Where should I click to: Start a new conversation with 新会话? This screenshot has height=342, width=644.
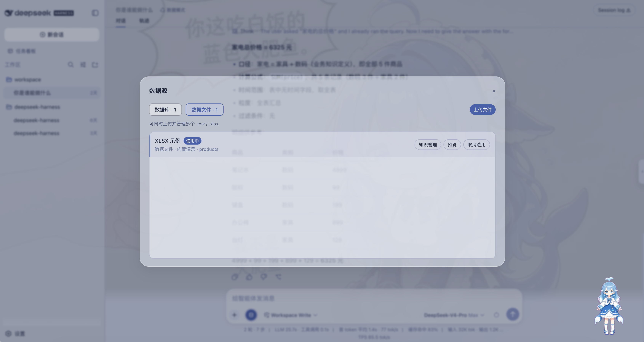52,34
